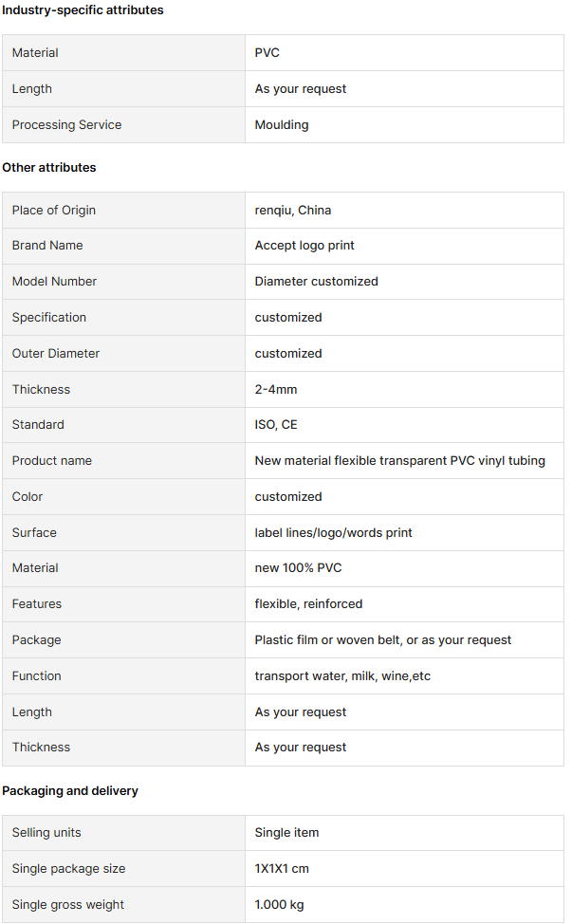Select the ISO, CE standard value

pyautogui.click(x=276, y=425)
